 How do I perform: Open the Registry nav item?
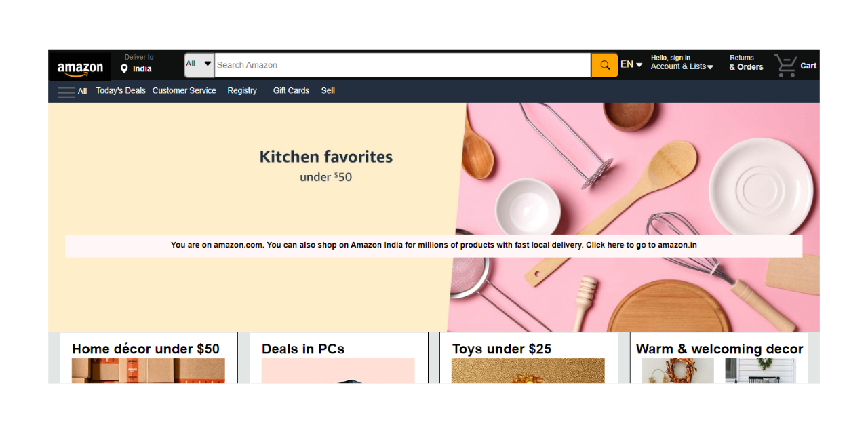click(x=242, y=90)
